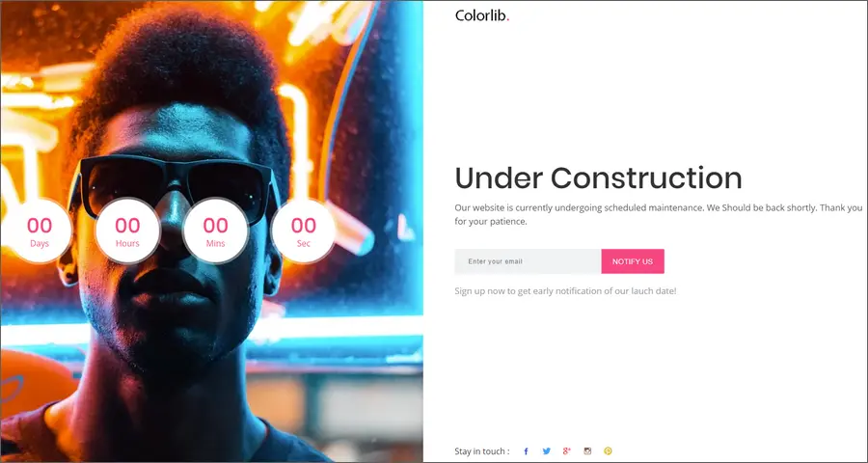The width and height of the screenshot is (868, 463).
Task: Open the Twitter bird icon
Action: pyautogui.click(x=547, y=451)
